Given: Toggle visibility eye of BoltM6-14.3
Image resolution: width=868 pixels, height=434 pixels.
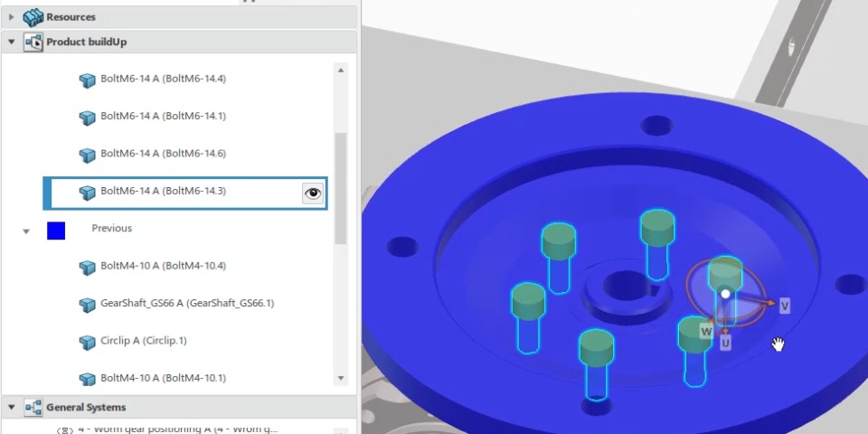Looking at the screenshot, I should click(x=313, y=193).
